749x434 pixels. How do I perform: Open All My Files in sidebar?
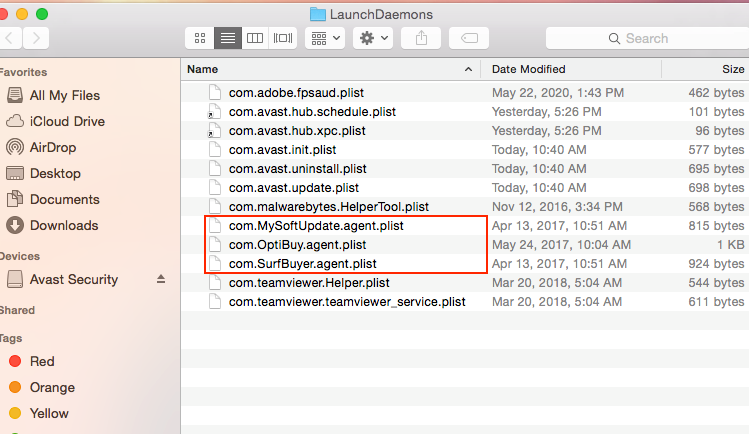coord(64,95)
